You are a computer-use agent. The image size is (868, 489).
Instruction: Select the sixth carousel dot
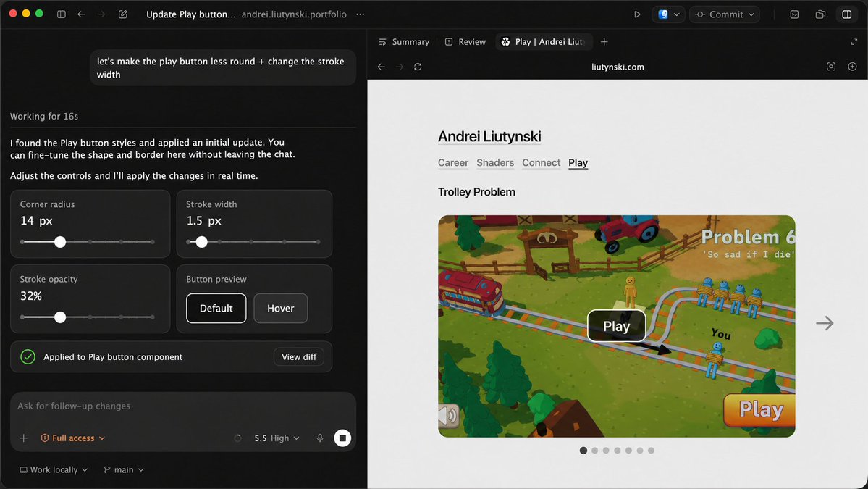[x=640, y=450]
